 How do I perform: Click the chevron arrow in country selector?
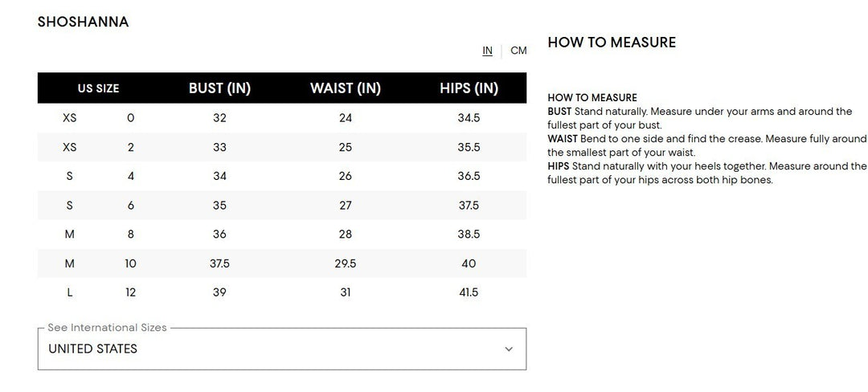coord(508,349)
